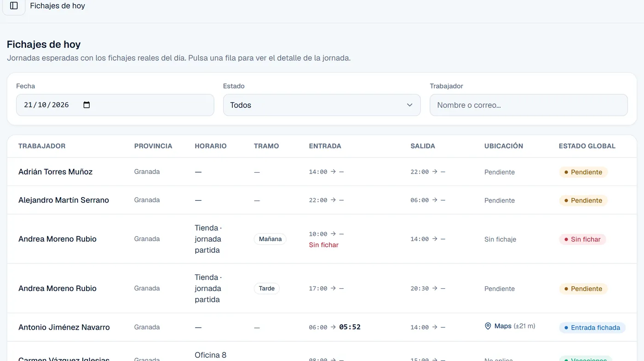Click the red Sin fichar status badge

click(x=582, y=239)
